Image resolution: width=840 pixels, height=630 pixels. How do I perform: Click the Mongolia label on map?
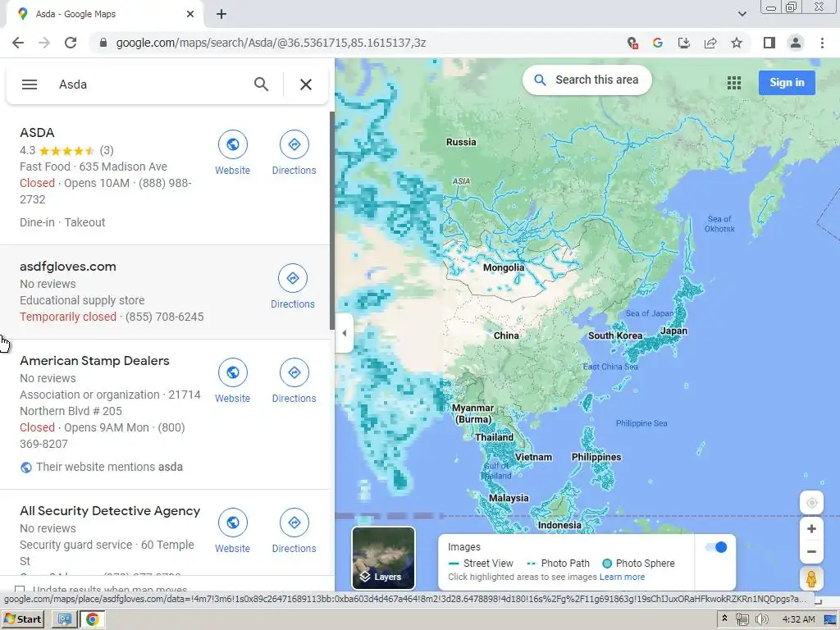(504, 267)
